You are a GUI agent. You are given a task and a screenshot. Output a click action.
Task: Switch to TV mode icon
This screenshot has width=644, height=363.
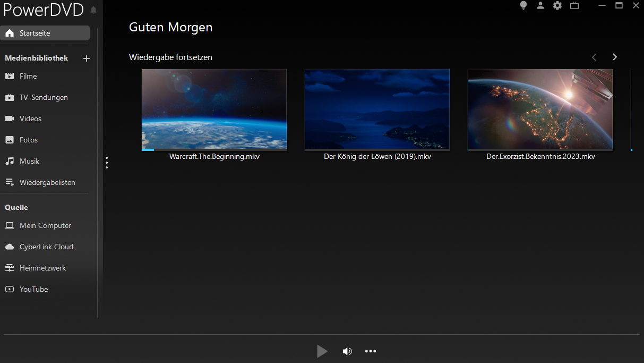click(x=574, y=5)
